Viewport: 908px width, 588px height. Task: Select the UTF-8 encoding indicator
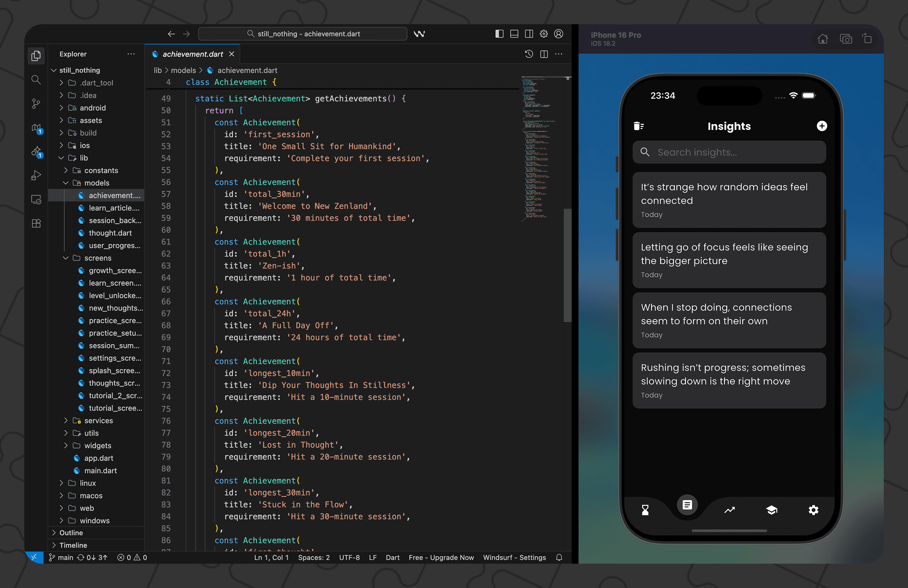pos(349,557)
